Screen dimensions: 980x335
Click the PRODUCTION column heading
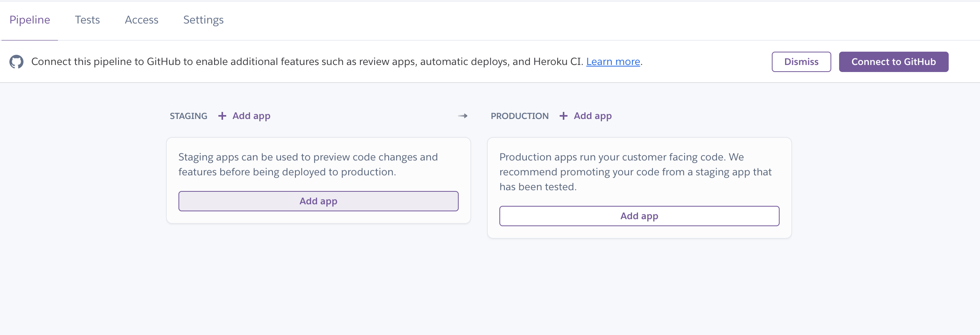(520, 116)
